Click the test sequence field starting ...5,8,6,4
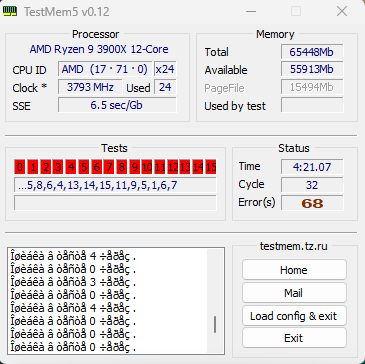Screen dimensions: 365x364 pos(115,185)
